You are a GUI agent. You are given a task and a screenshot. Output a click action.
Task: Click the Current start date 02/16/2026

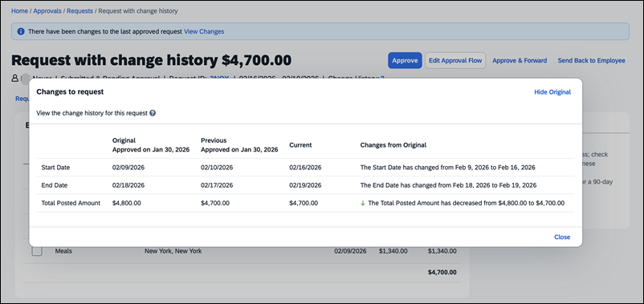[305, 168]
